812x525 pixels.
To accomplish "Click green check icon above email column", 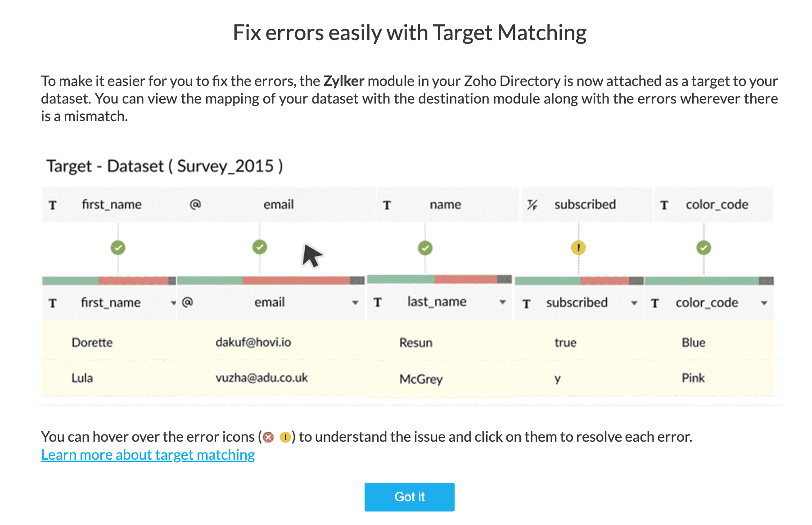I will click(x=260, y=247).
